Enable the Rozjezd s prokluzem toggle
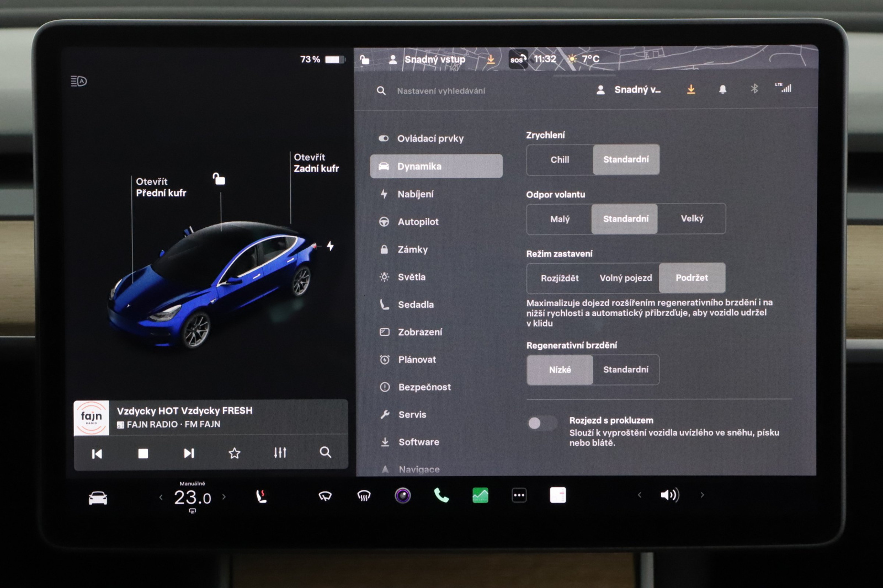The height and width of the screenshot is (588, 883). 541,423
